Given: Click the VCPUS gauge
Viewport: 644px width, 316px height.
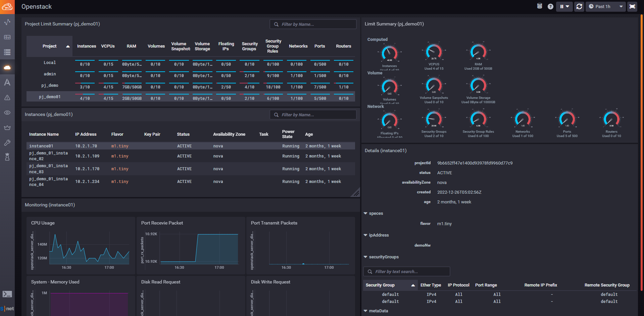Looking at the screenshot, I should click(x=434, y=52).
